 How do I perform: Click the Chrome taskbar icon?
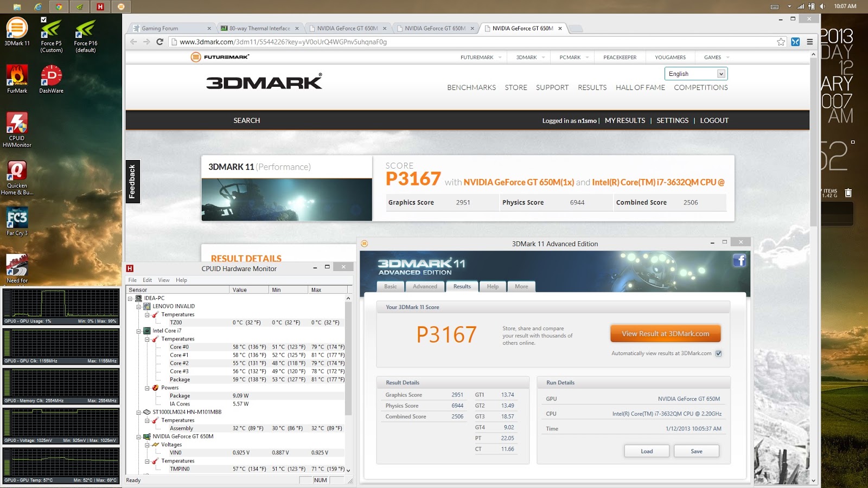pos(59,7)
